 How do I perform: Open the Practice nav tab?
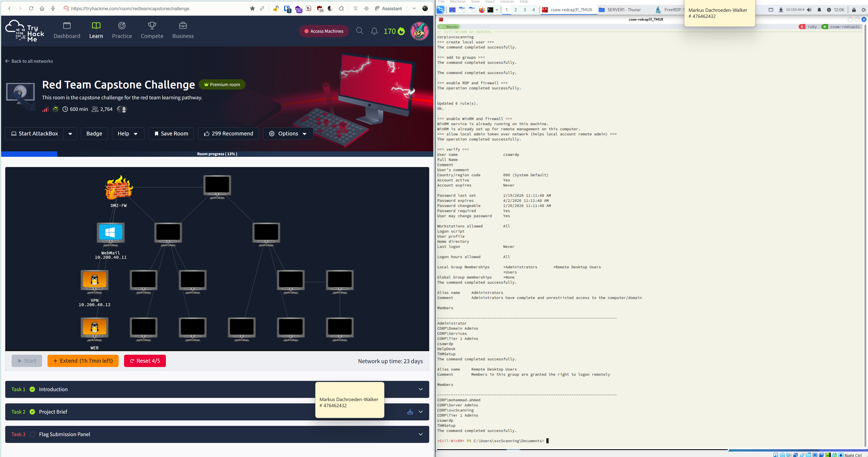coord(122,30)
